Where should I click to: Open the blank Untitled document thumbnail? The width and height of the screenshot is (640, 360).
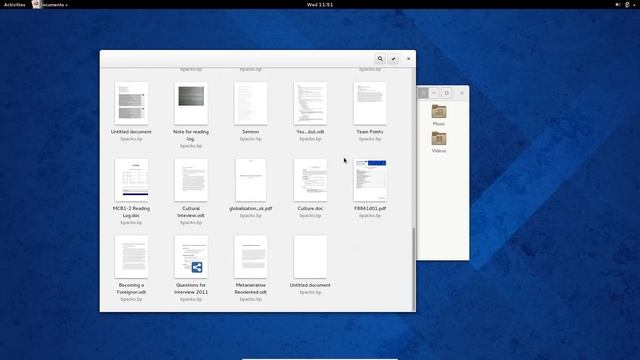click(310, 257)
